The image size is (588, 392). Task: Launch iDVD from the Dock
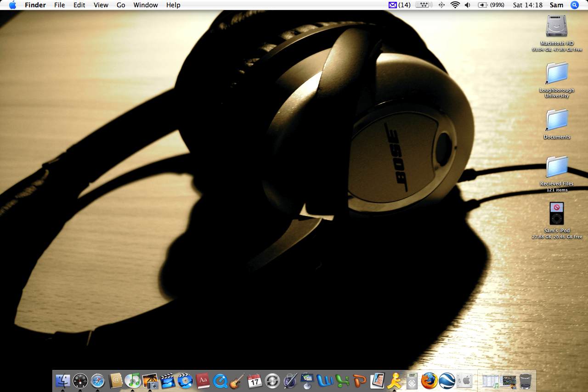(185, 381)
